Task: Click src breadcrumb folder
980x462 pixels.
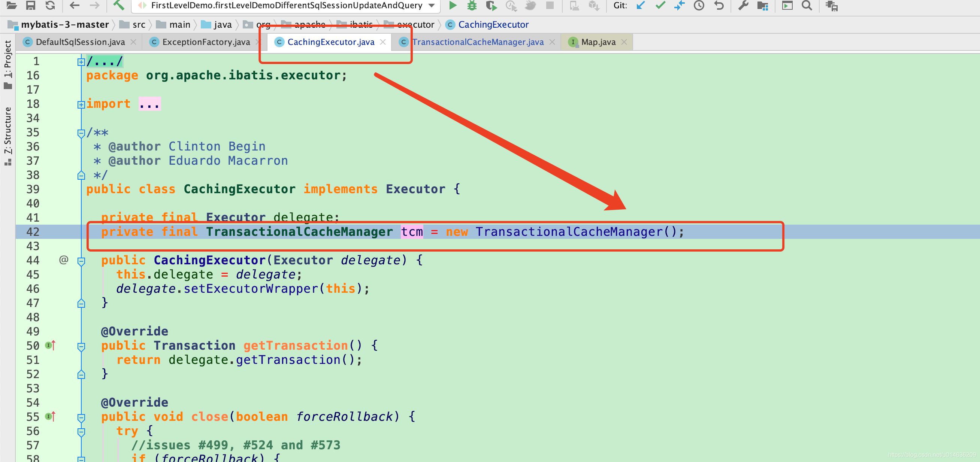Action: click(132, 25)
